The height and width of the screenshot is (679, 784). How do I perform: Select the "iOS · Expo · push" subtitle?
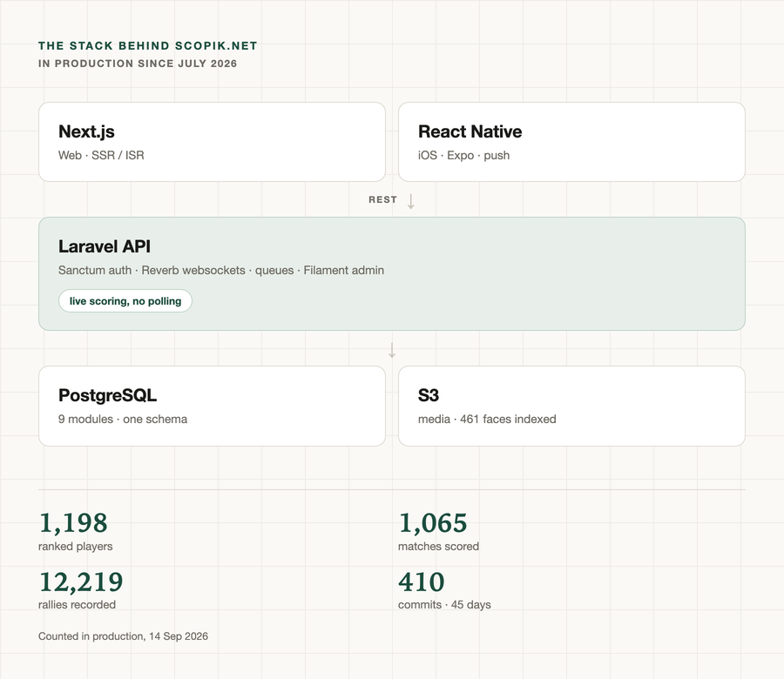click(464, 155)
